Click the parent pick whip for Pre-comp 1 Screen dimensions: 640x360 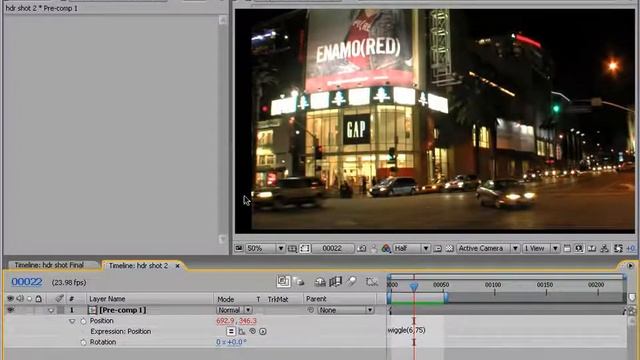[x=311, y=310]
